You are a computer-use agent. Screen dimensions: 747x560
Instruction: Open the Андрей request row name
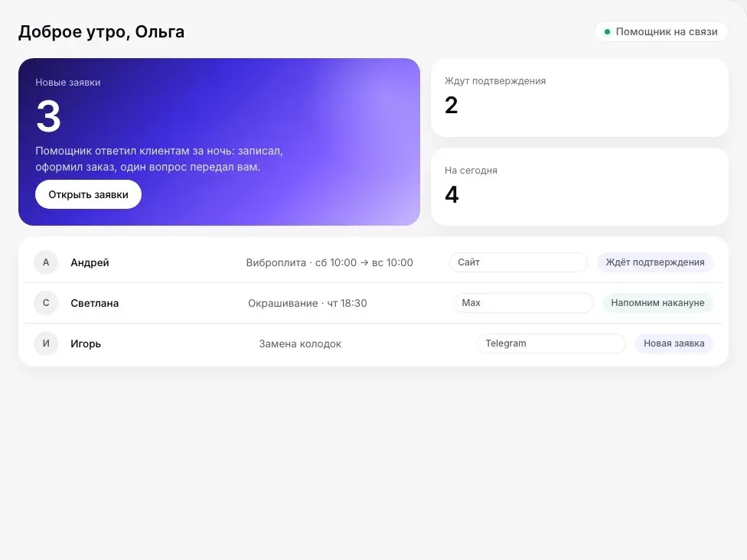click(90, 262)
